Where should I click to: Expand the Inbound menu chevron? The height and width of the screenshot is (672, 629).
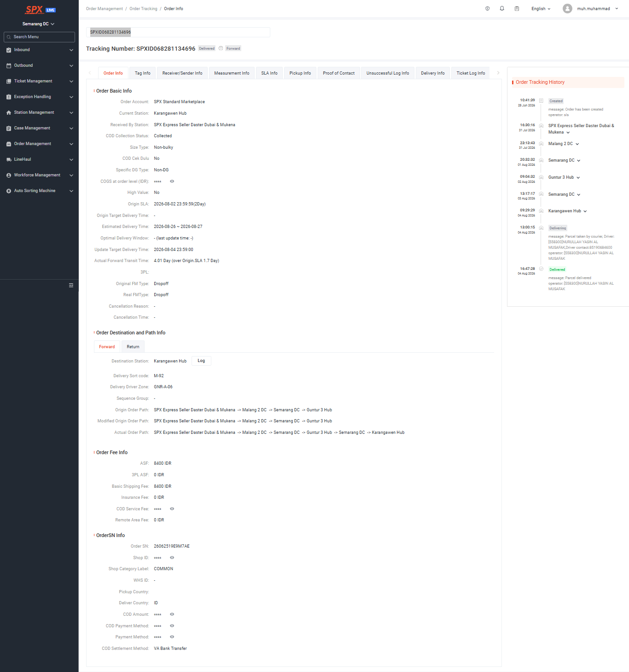point(71,50)
